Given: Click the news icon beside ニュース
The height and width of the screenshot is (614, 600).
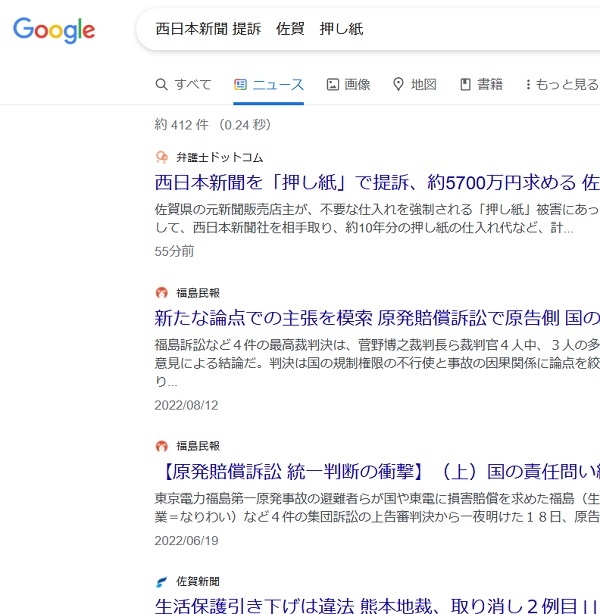Looking at the screenshot, I should click(x=240, y=84).
